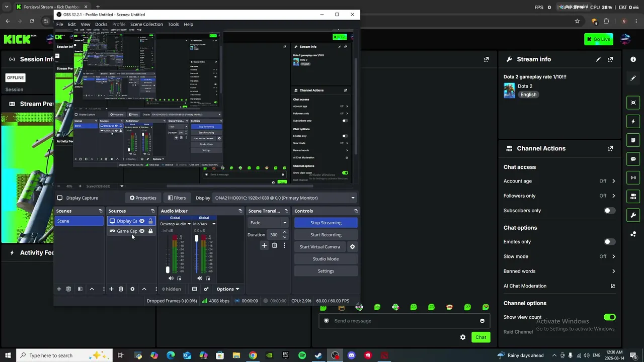The height and width of the screenshot is (362, 644).
Task: Edit Stream info with the pencil icon
Action: [598, 59]
